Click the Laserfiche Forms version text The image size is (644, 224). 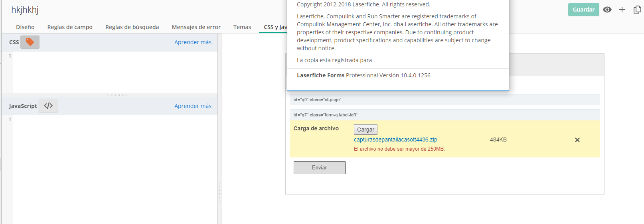pyautogui.click(x=363, y=75)
